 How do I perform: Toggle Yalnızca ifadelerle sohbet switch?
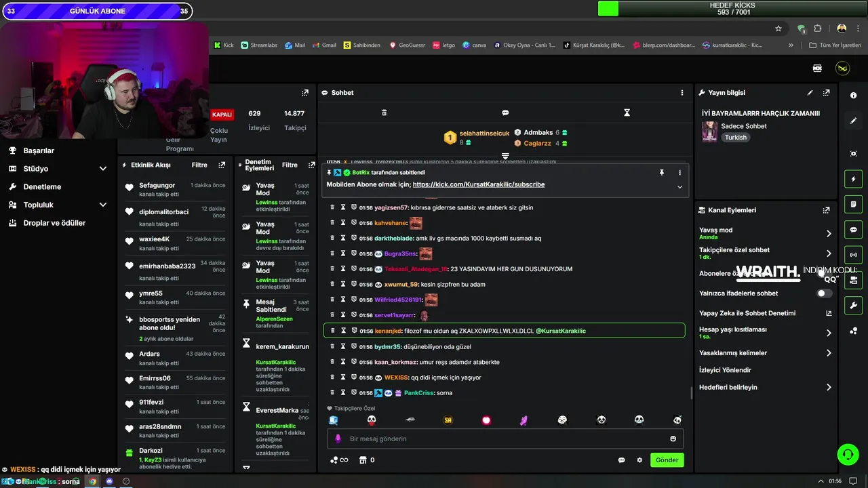point(824,293)
